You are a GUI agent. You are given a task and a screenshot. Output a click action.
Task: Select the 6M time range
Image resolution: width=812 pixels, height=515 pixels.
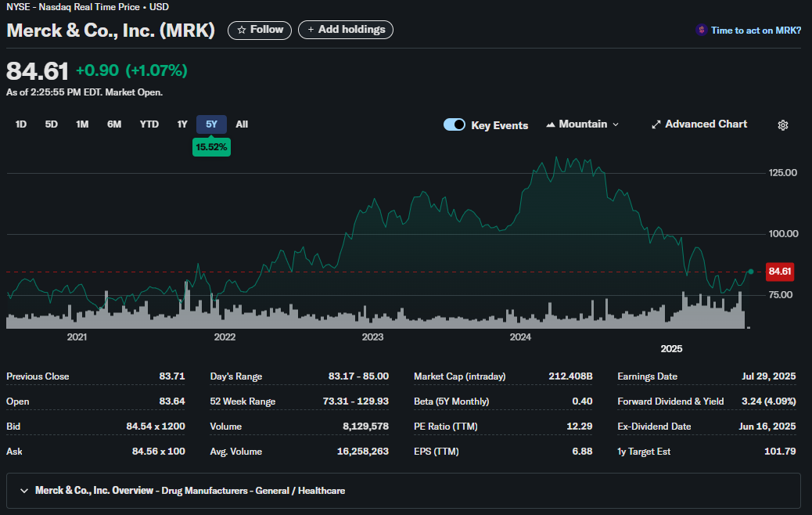click(114, 124)
